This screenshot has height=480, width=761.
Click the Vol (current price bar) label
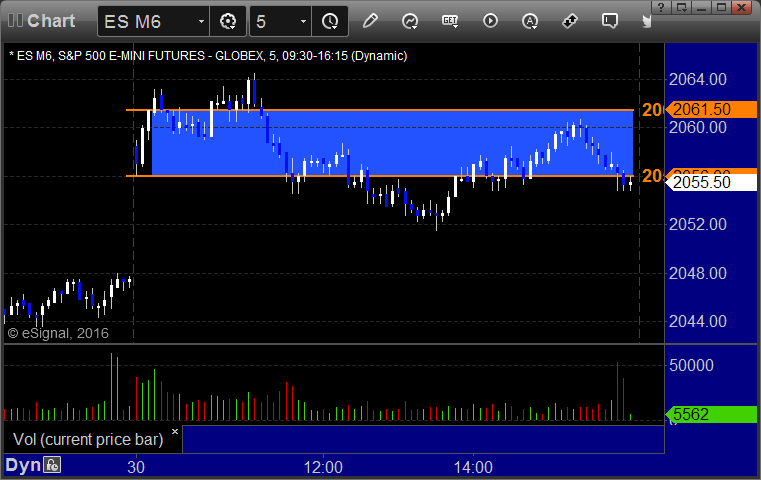click(88, 439)
